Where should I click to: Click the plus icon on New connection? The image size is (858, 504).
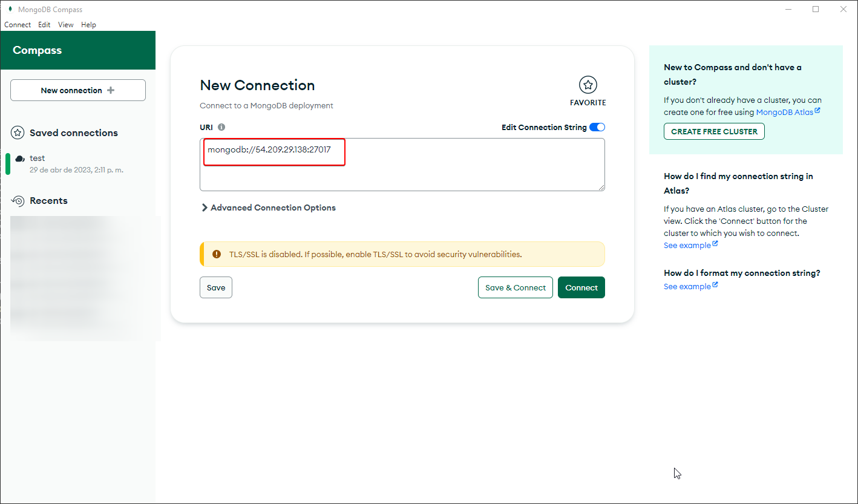[x=110, y=90]
